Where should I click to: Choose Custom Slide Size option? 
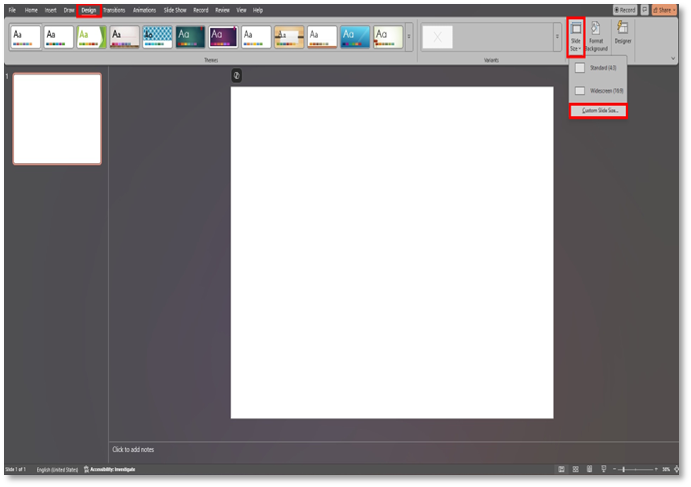tap(599, 110)
